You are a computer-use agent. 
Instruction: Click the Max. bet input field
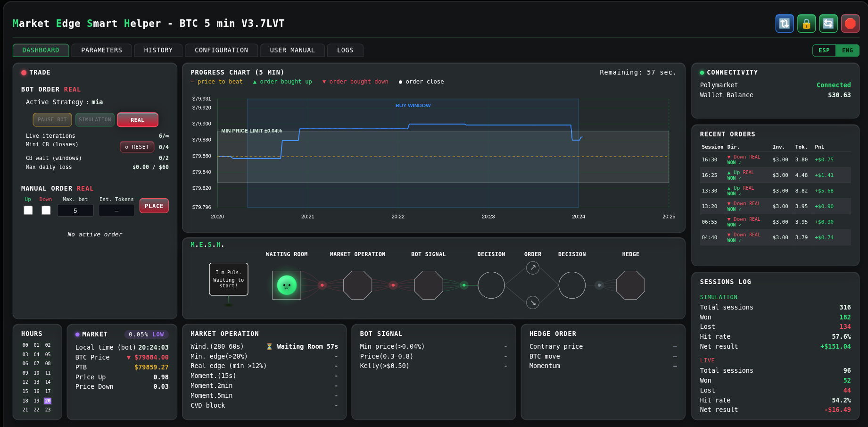[75, 211]
